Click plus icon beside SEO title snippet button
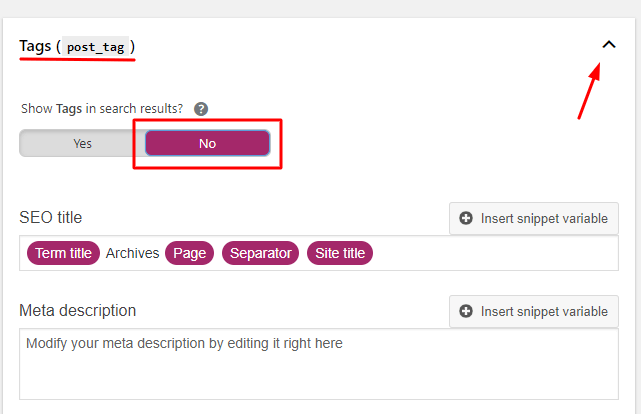Image resolution: width=641 pixels, height=414 pixels. tap(466, 218)
